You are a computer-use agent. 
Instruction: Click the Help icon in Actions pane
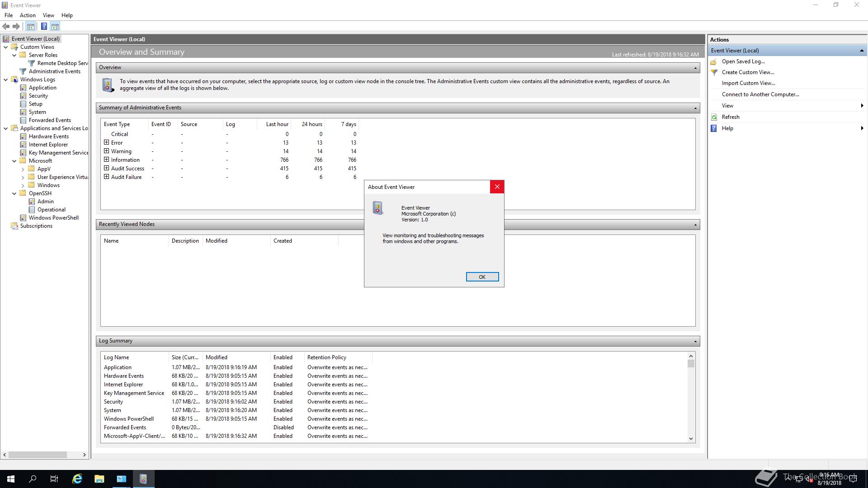pos(714,128)
